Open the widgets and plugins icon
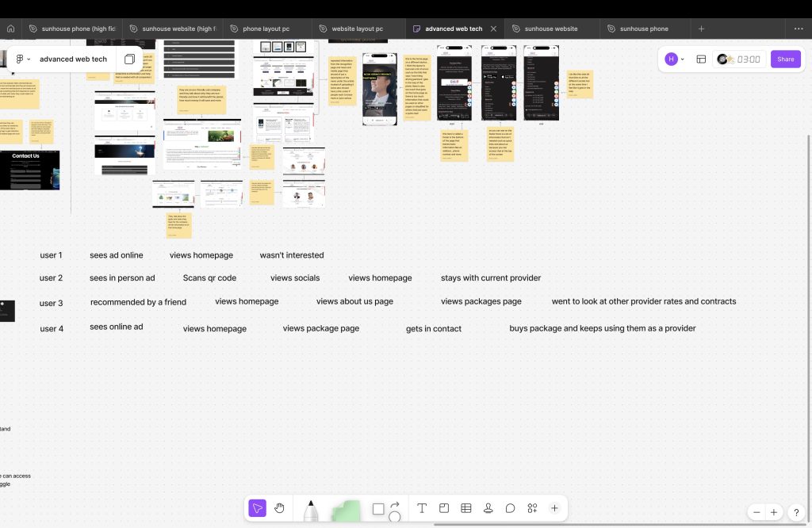Screen dimensions: 812x528 [532, 508]
